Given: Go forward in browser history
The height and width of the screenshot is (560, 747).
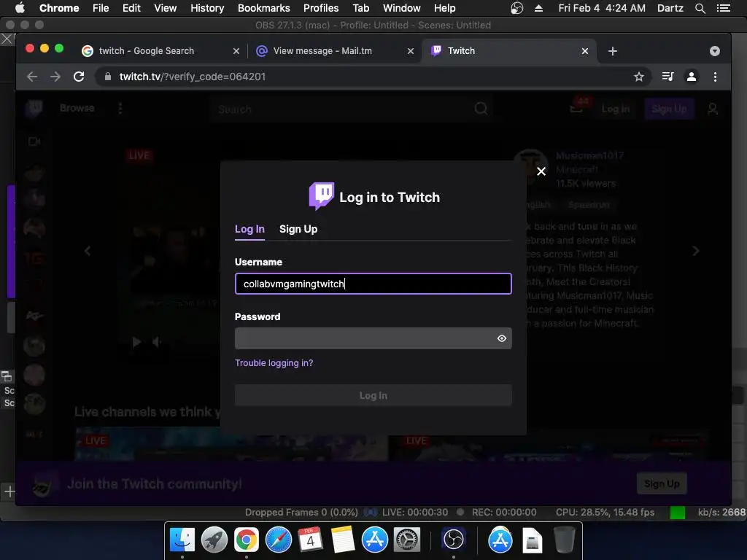Looking at the screenshot, I should [x=55, y=77].
